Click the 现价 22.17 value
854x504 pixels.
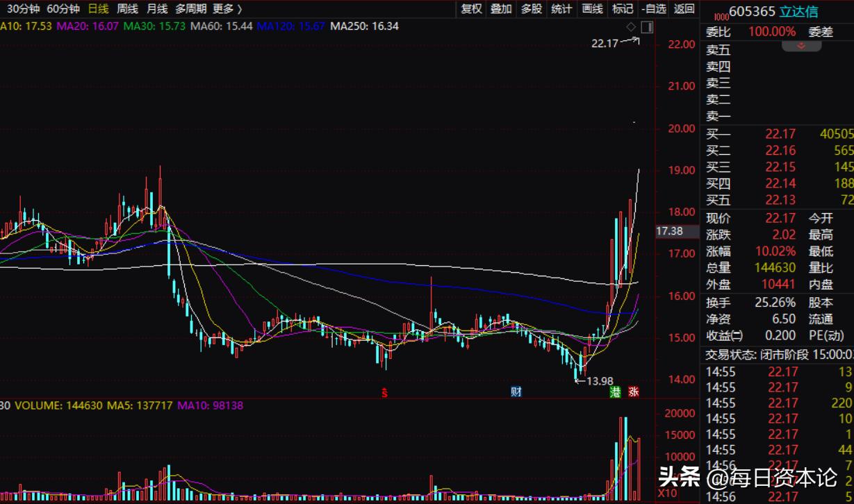coord(780,218)
